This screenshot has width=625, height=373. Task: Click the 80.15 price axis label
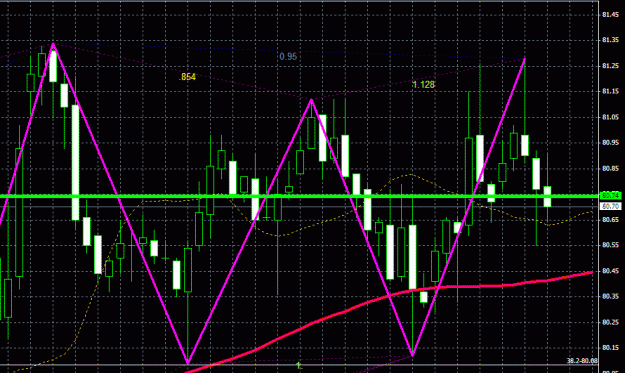610,347
